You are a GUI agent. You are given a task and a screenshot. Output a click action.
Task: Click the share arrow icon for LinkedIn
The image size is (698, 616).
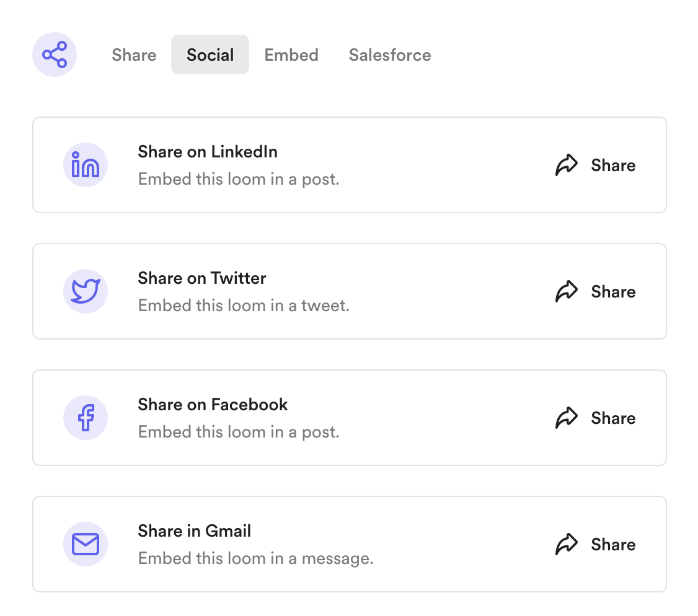pos(567,165)
